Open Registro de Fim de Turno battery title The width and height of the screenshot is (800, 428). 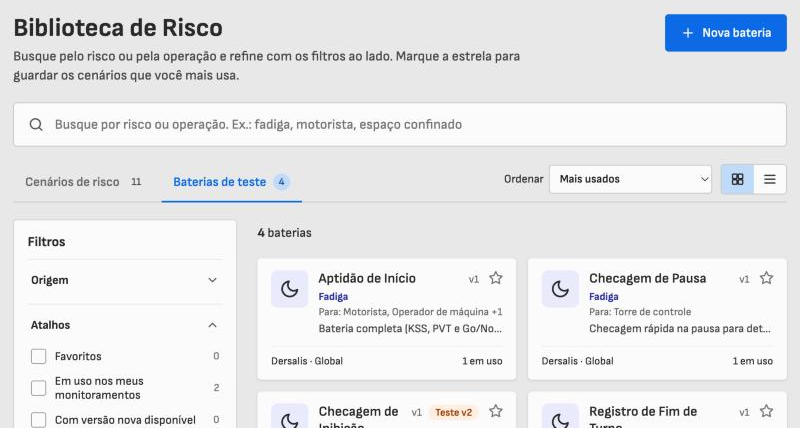click(643, 417)
